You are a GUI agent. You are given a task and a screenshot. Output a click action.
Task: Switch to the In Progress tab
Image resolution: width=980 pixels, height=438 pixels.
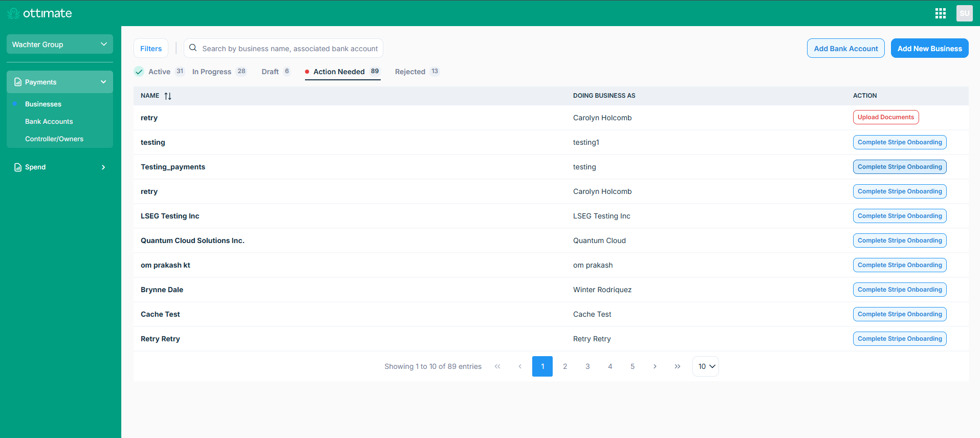click(220, 72)
